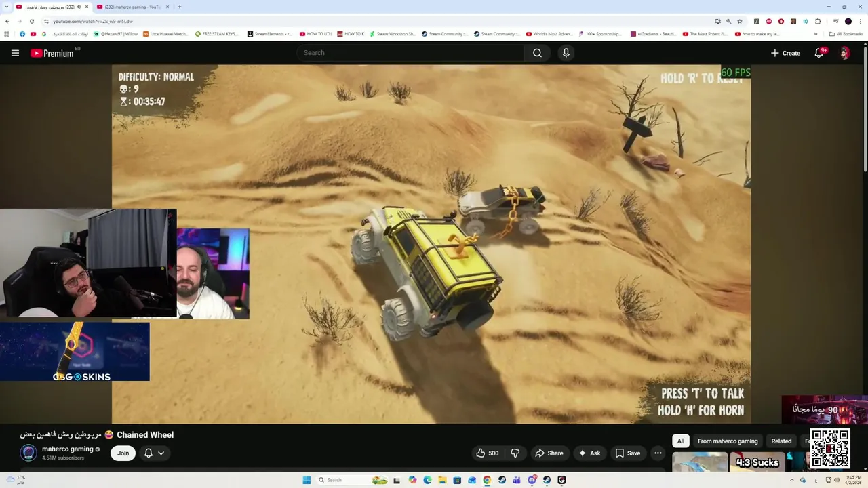
Task: Open the 4:3 Sucks video thumbnail
Action: (x=757, y=462)
